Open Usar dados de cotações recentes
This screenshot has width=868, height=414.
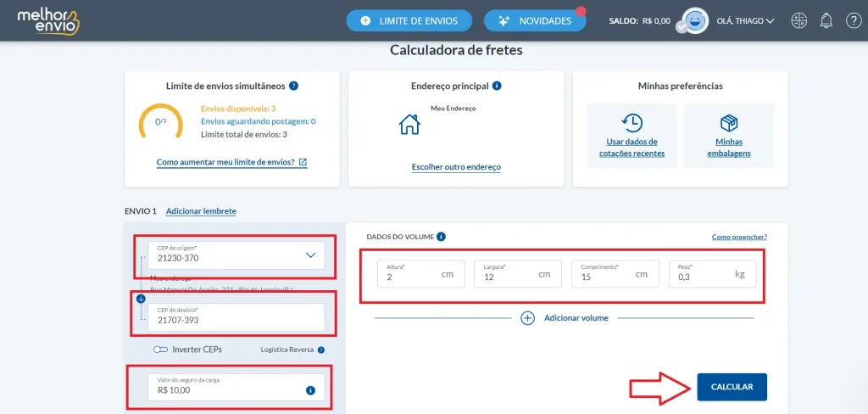[x=632, y=148]
